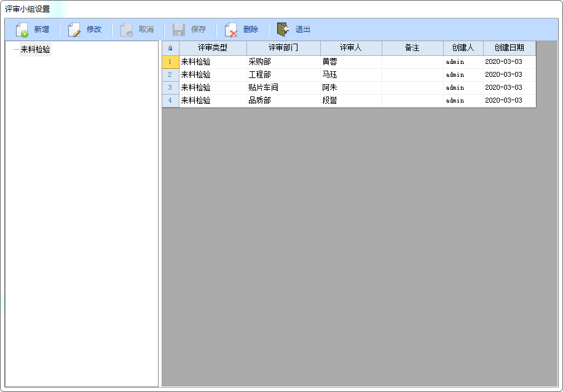Screen dimensions: 563x392
Task: Click the 新增 (add new) document icon
Action: coord(22,29)
